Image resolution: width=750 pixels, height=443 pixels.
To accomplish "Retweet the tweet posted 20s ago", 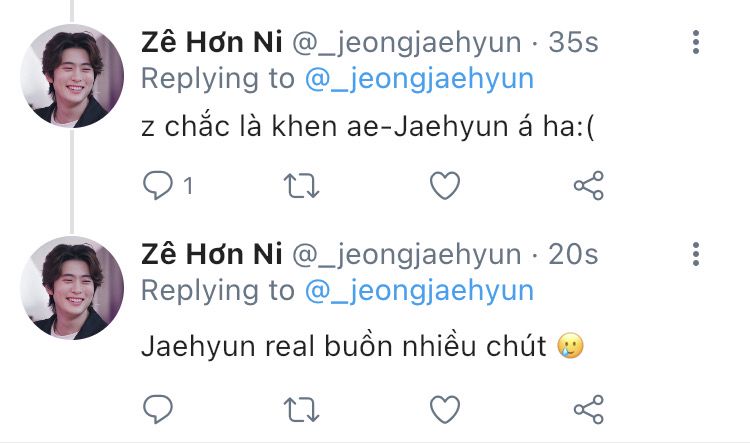I will (x=301, y=410).
